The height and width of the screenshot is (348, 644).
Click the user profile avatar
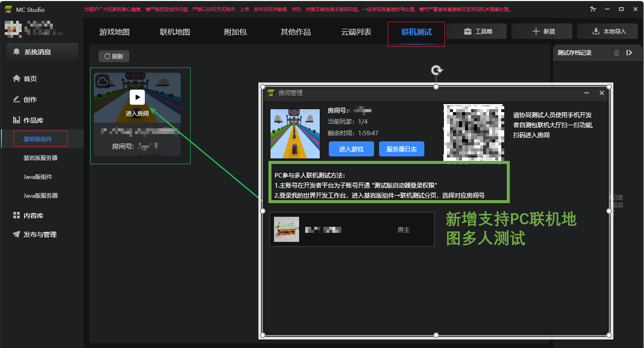coord(12,29)
